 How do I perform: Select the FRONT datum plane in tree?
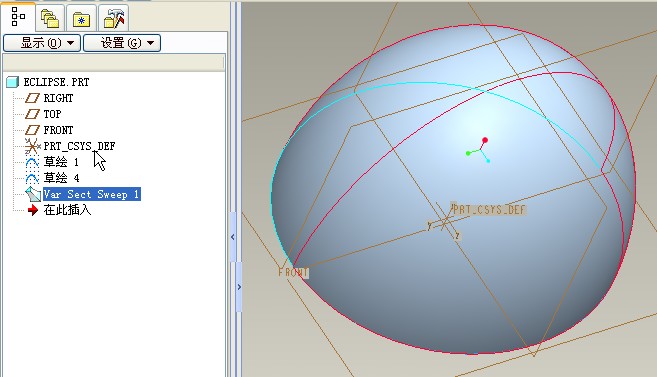point(58,130)
